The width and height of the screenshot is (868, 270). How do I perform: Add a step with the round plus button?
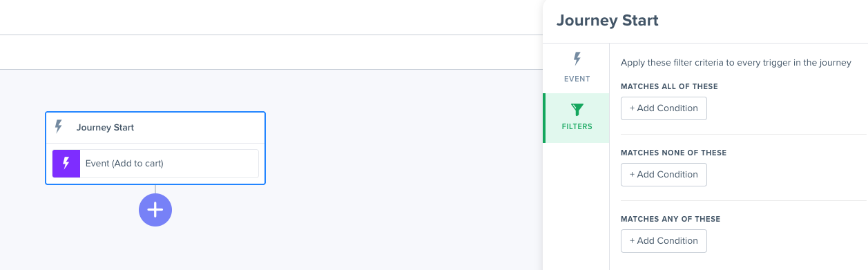pos(155,210)
